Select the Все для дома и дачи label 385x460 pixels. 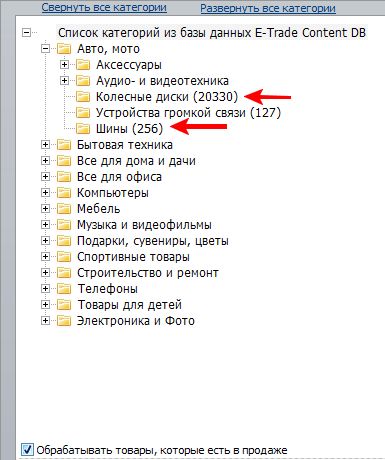coord(136,161)
